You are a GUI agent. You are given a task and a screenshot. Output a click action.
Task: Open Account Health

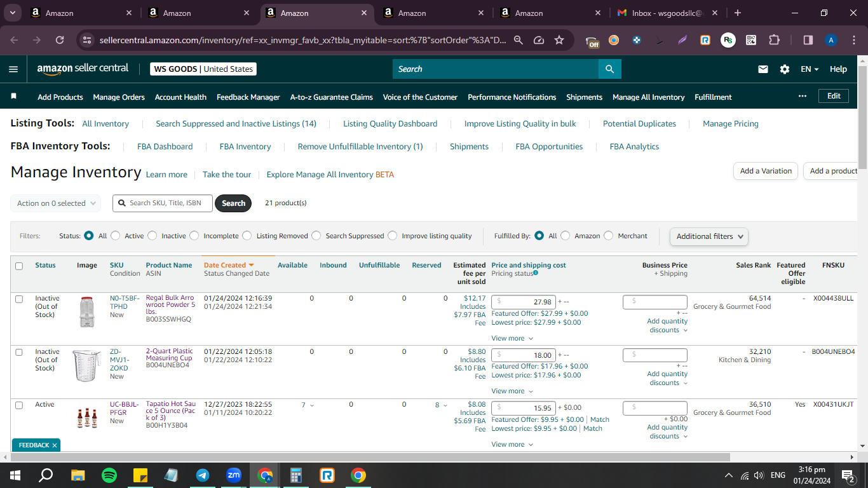coord(180,97)
